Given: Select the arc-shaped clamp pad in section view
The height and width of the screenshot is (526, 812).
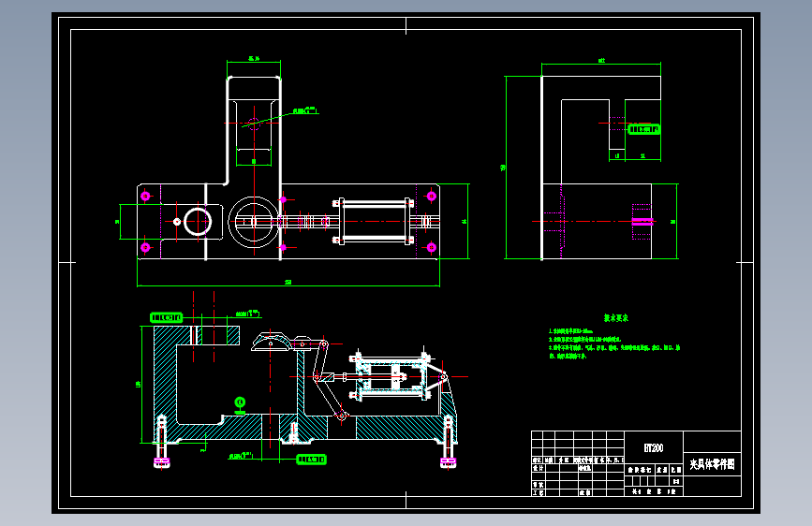Looking at the screenshot, I should 271,343.
